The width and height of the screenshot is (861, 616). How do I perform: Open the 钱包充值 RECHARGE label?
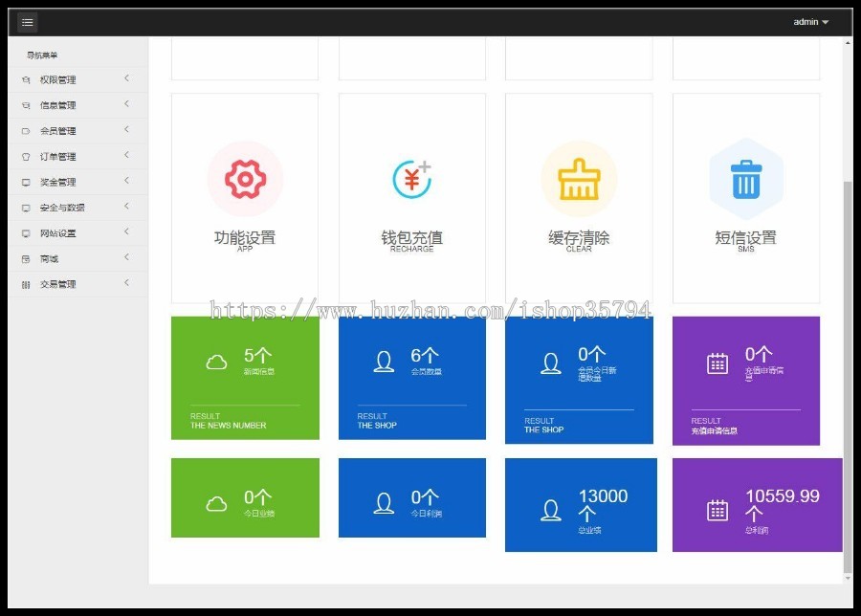[411, 240]
